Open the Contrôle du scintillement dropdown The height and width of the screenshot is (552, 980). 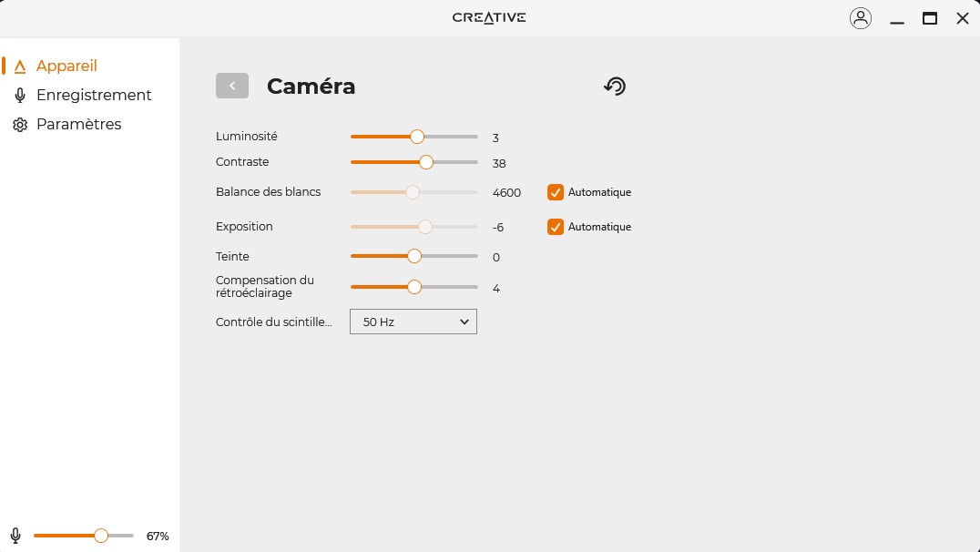tap(413, 322)
